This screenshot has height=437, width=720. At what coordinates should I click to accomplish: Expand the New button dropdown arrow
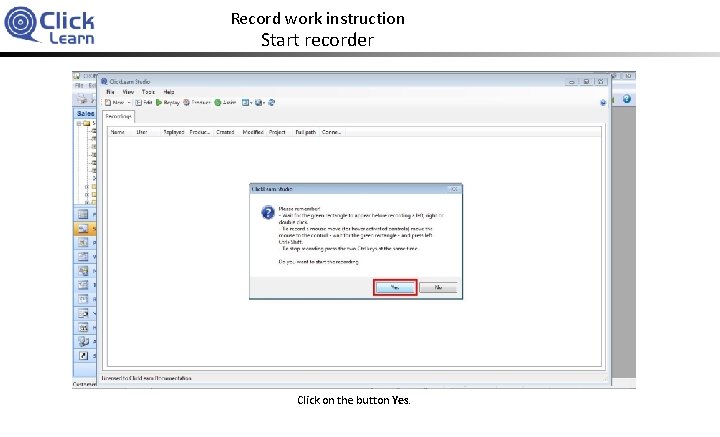[129, 102]
